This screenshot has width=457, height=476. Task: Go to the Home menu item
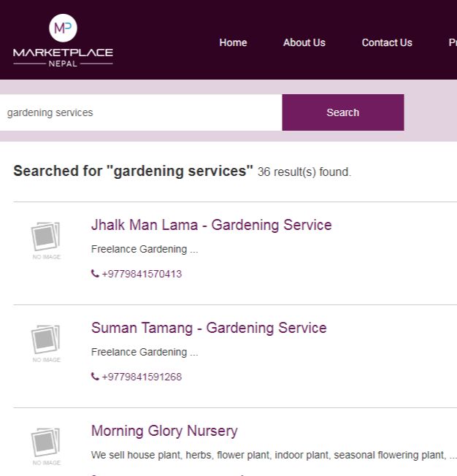pyautogui.click(x=233, y=42)
